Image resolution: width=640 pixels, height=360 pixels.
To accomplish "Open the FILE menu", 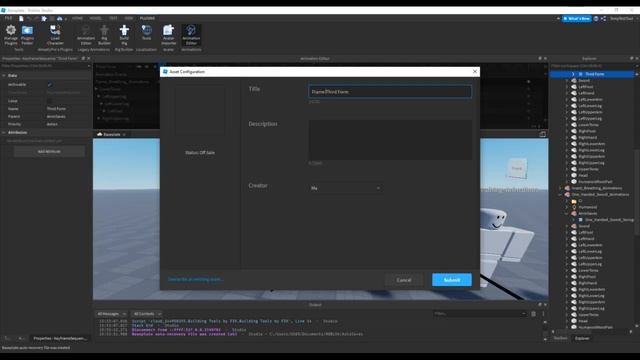I will click(8, 18).
